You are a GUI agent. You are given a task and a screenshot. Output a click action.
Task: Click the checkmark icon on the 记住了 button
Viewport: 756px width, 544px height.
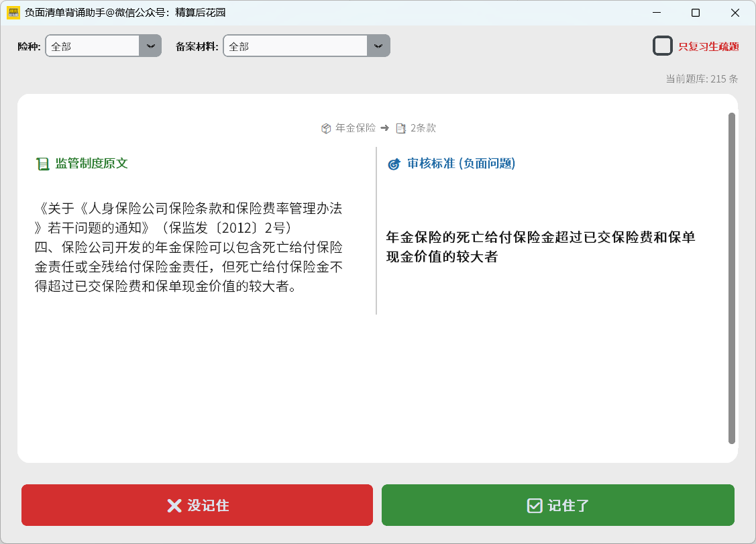coord(534,506)
